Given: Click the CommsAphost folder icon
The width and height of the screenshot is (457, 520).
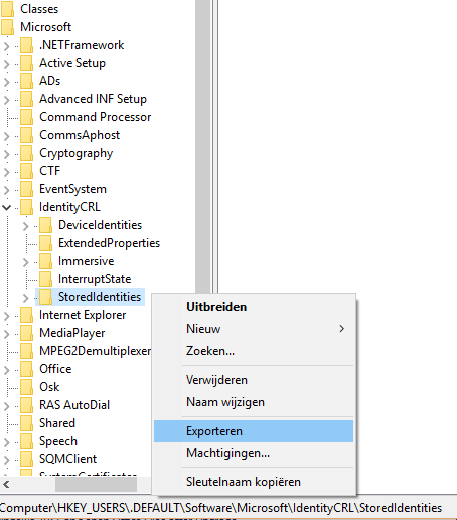Looking at the screenshot, I should pos(26,135).
